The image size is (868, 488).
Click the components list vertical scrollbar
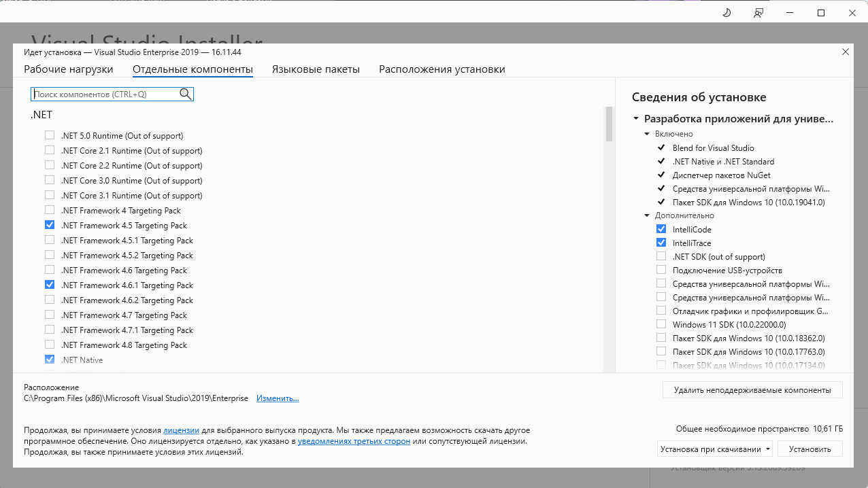[609, 124]
